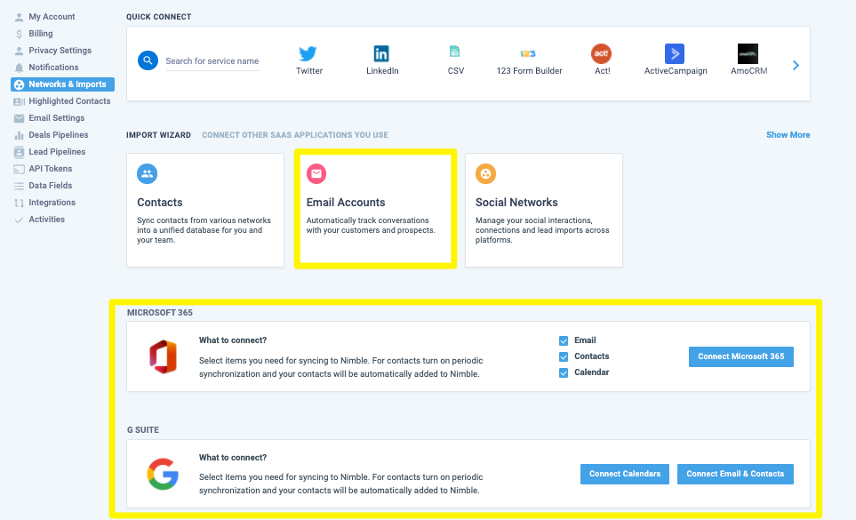The height and width of the screenshot is (520, 856).
Task: Open Data Fields settings
Action: [x=50, y=186]
